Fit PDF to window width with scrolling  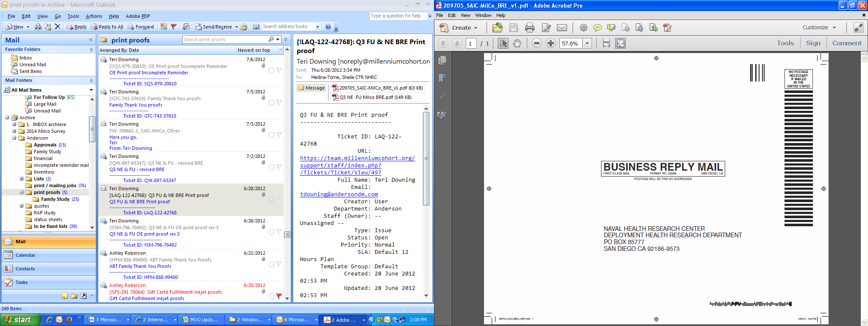(606, 43)
